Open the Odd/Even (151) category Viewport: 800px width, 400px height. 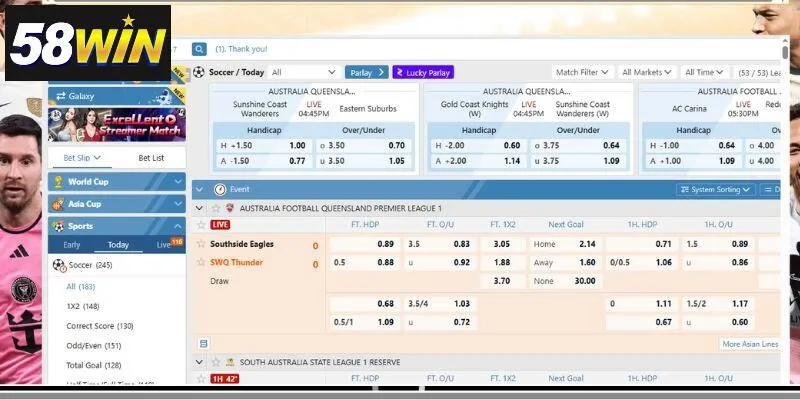94,346
